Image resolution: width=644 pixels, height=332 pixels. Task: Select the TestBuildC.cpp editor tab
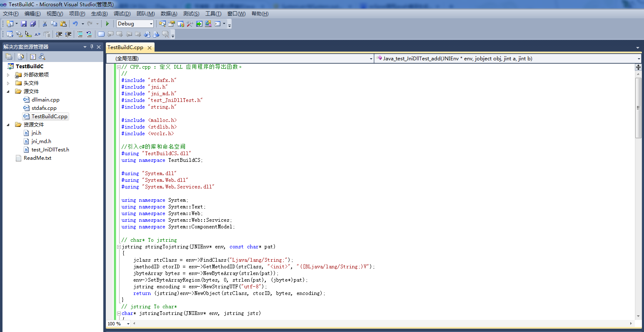(125, 47)
